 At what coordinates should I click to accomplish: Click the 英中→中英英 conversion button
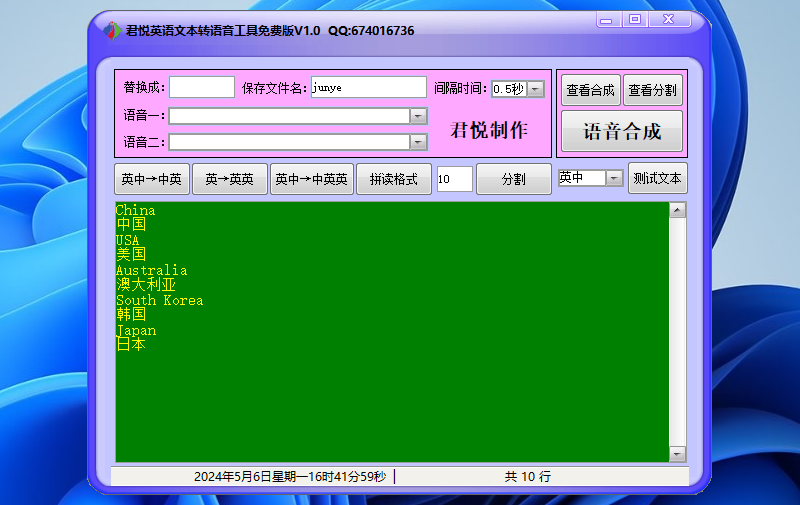[x=312, y=179]
